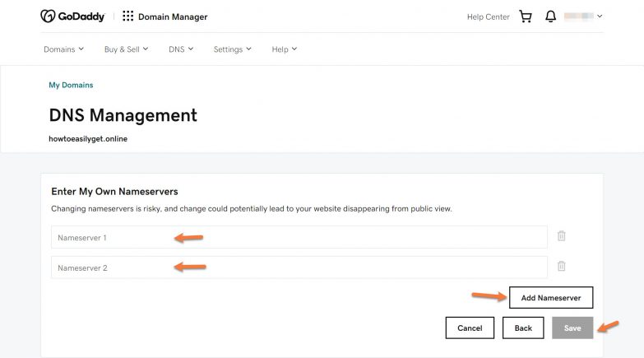The width and height of the screenshot is (644, 358).
Task: Click the Help Center link
Action: point(488,16)
